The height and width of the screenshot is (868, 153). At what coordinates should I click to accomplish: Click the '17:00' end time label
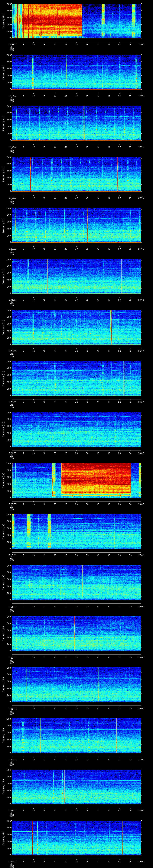point(141,44)
